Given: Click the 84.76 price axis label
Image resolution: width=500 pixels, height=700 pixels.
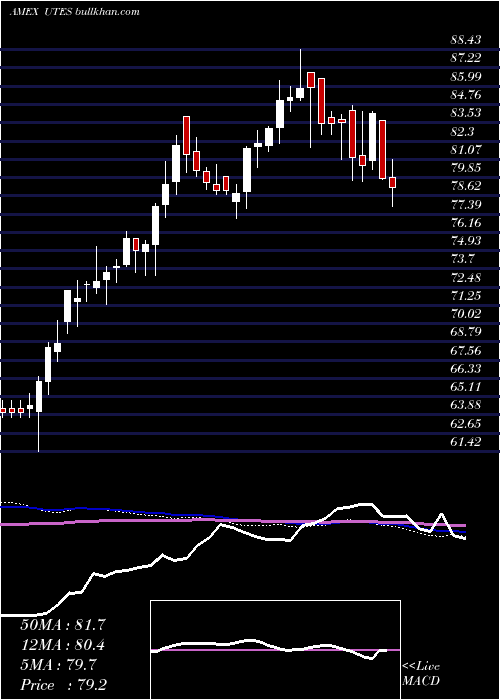Looking at the screenshot, I should (x=466, y=95).
